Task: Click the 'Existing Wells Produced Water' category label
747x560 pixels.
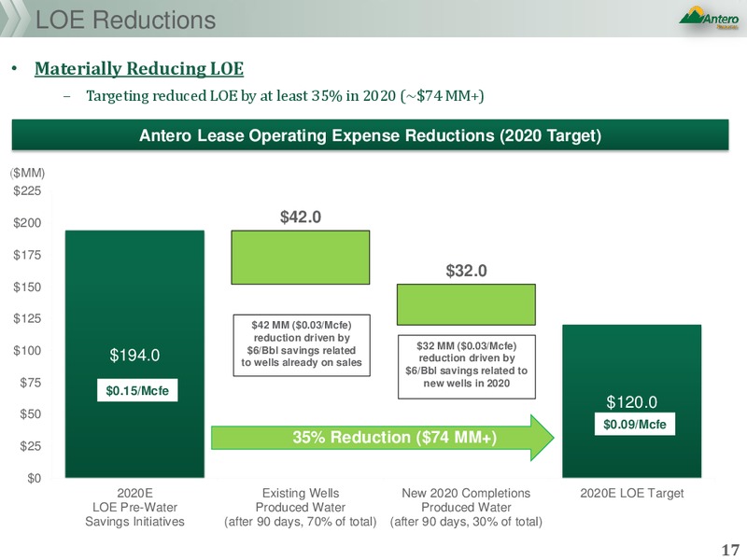Action: (x=301, y=507)
